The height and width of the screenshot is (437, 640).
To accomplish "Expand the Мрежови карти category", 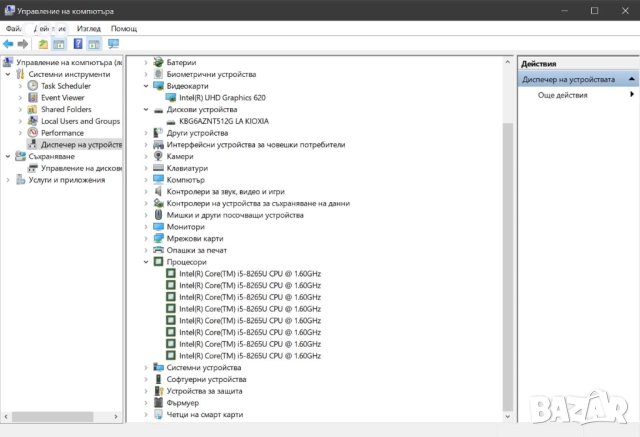I will click(x=146, y=238).
